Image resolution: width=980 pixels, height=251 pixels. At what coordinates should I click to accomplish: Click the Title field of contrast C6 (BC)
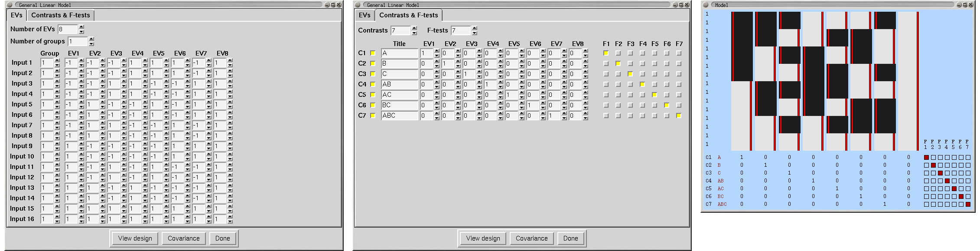400,105
